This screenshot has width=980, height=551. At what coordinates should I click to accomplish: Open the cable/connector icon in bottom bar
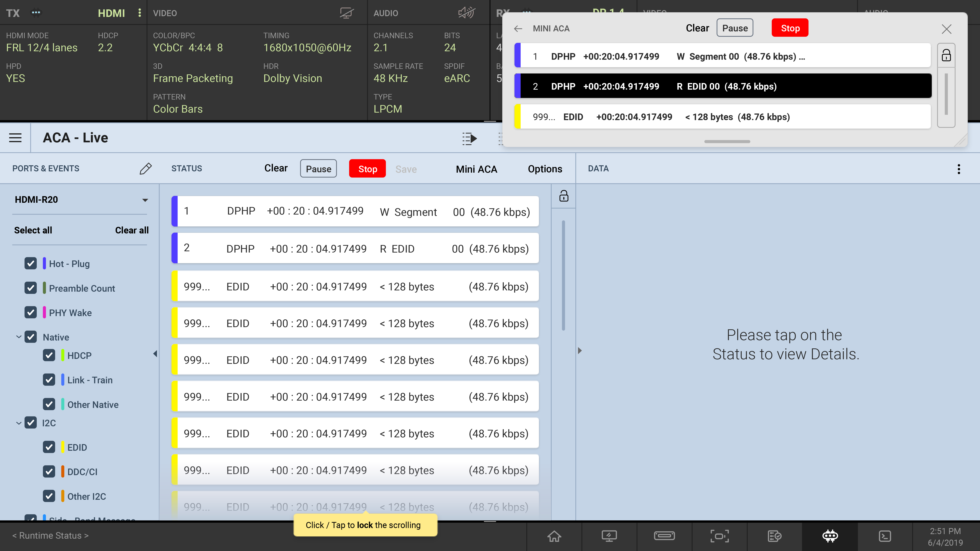(664, 536)
